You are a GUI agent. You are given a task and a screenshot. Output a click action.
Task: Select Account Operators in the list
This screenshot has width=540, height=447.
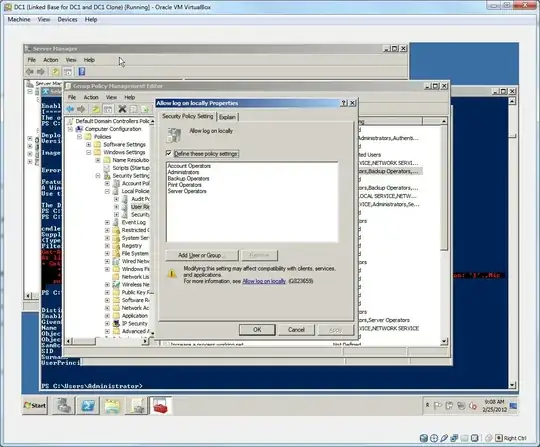coord(189,166)
